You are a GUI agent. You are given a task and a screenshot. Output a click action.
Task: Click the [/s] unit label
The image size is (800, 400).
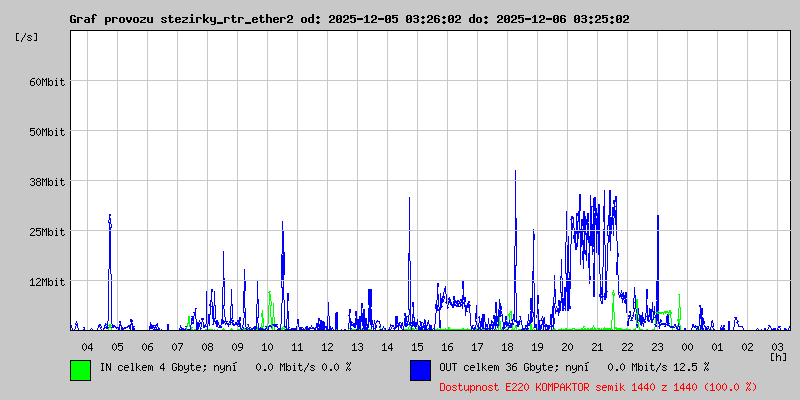click(27, 37)
